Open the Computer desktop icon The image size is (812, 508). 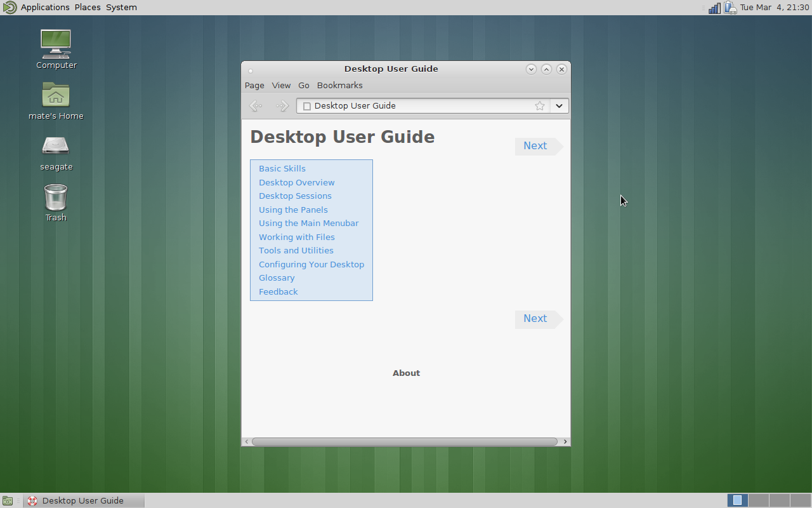[56, 44]
